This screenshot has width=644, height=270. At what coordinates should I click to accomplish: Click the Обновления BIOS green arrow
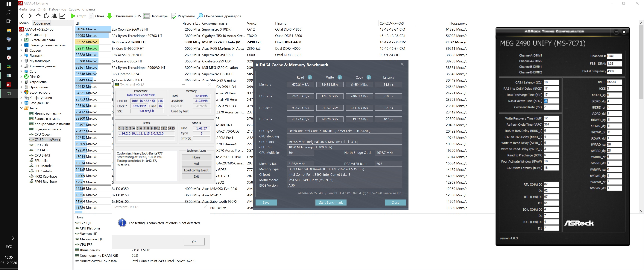tap(109, 16)
